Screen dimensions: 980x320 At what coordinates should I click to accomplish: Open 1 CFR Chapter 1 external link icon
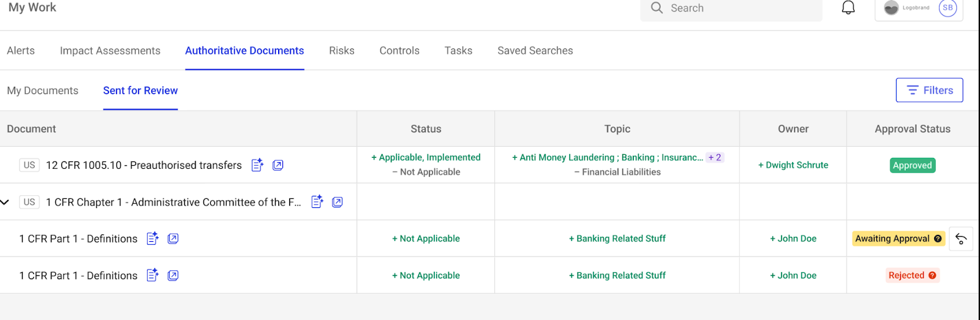pos(337,202)
